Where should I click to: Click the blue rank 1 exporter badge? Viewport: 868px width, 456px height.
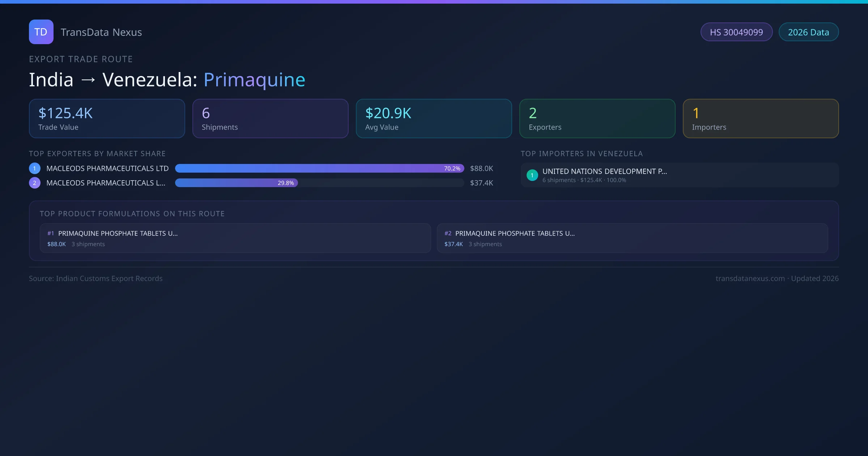pyautogui.click(x=35, y=168)
